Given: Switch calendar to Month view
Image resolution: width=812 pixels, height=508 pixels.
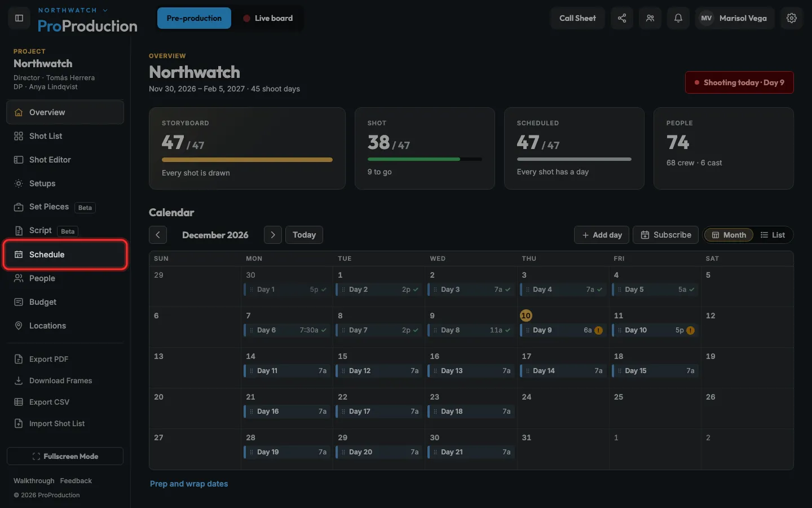Looking at the screenshot, I should pyautogui.click(x=729, y=235).
